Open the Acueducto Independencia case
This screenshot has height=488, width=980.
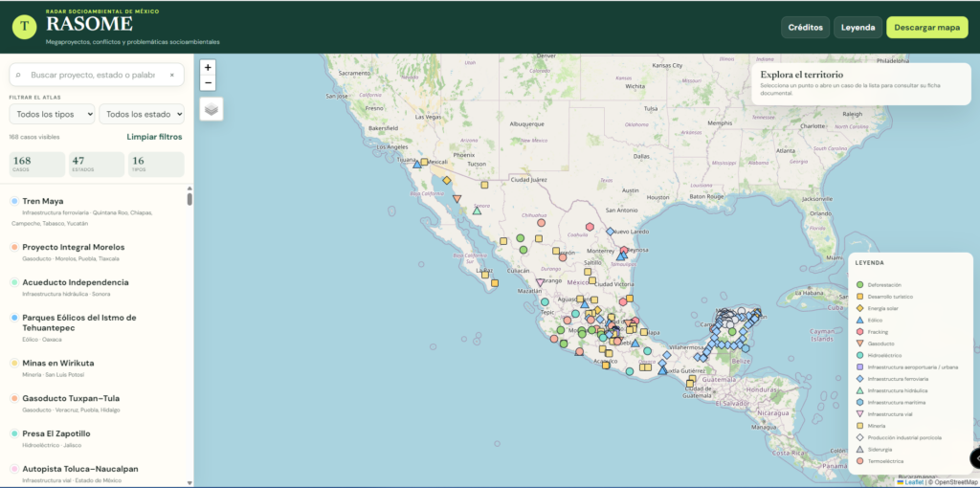pyautogui.click(x=97, y=287)
